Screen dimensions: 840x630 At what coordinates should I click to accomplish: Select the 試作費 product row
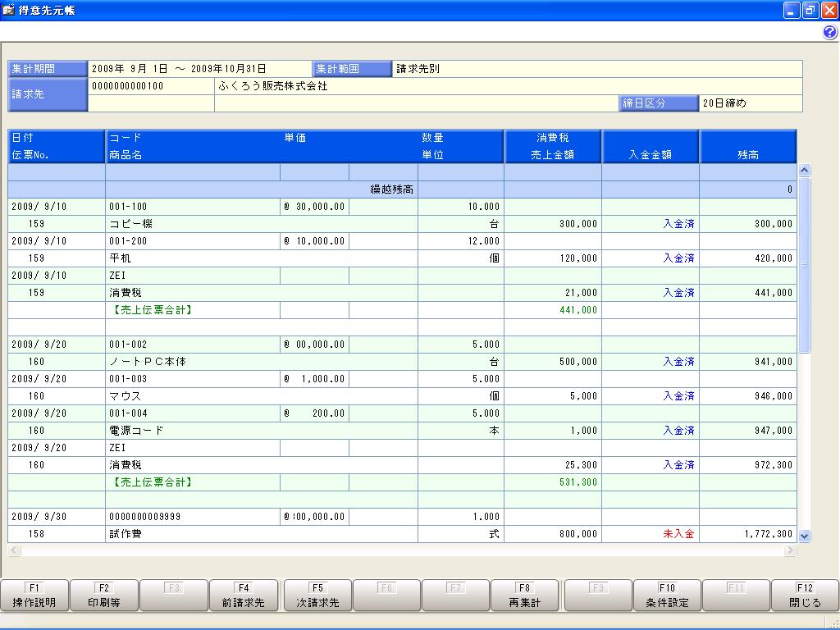click(x=262, y=533)
